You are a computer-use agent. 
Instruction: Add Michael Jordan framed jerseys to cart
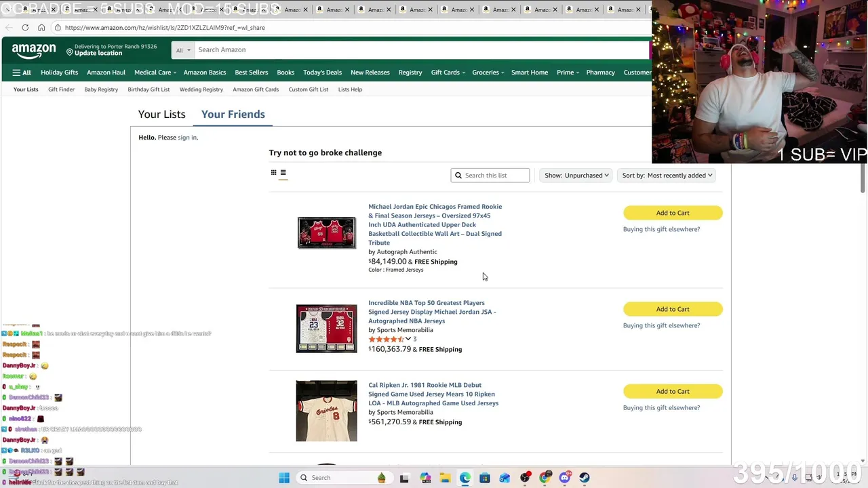coord(673,213)
